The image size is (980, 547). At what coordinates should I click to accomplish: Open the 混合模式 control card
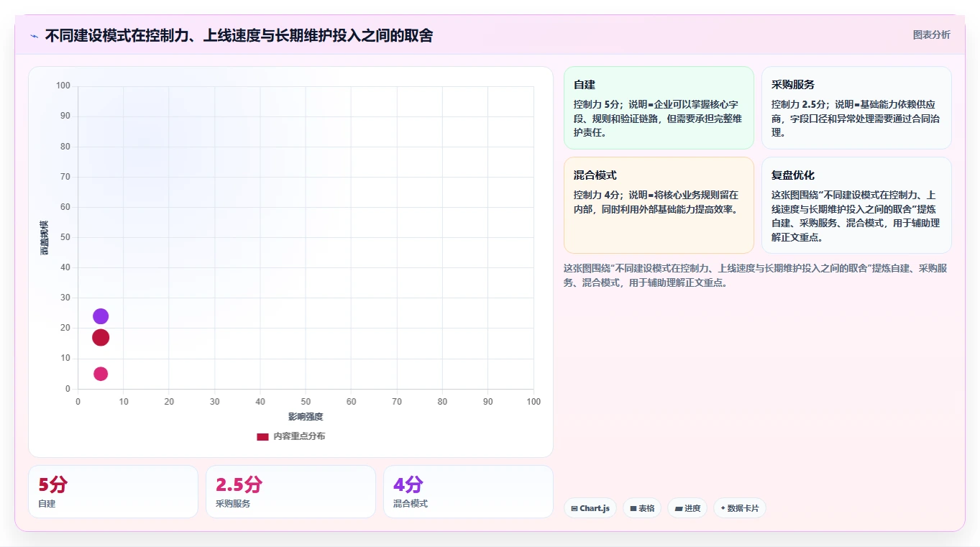pos(659,205)
